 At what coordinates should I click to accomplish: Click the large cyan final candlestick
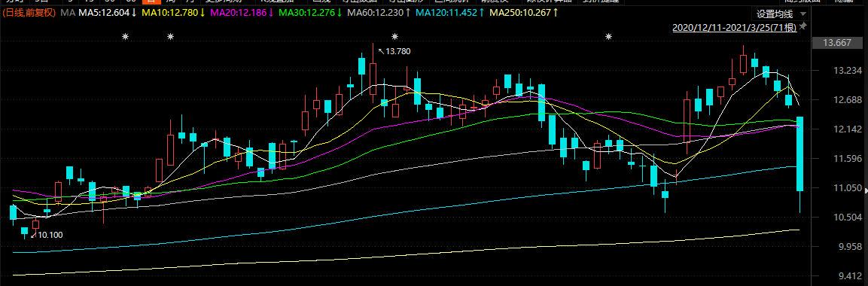coord(800,154)
